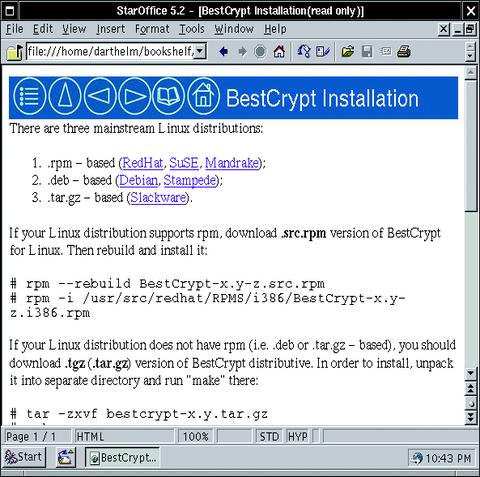Open the Tools menu
Screen dimensions: 480x477
(x=192, y=29)
